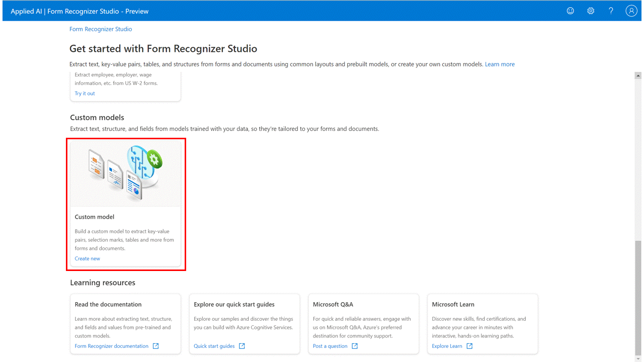Click the Read the documentation card title

[x=108, y=305]
